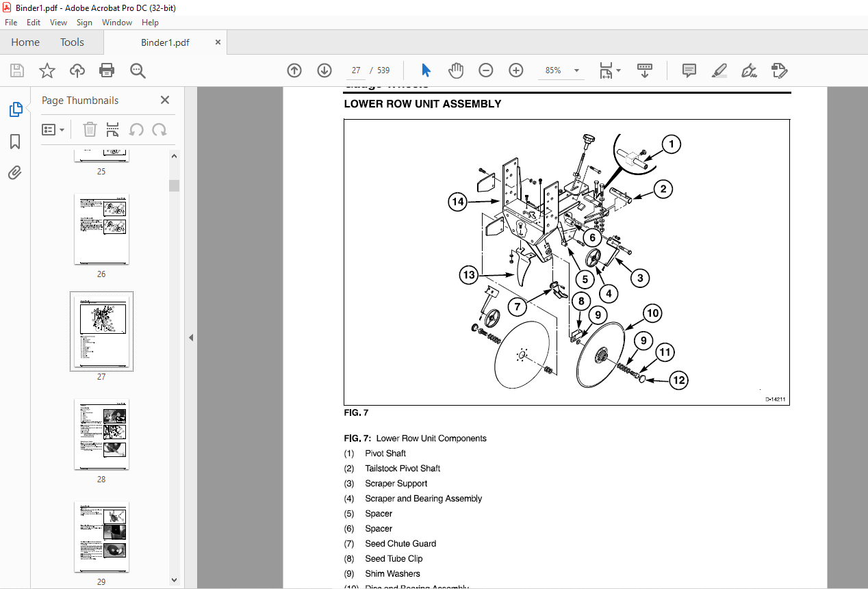Viewport: 868px width, 589px height.
Task: Open thumbnails options dropdown menu
Action: 53,129
